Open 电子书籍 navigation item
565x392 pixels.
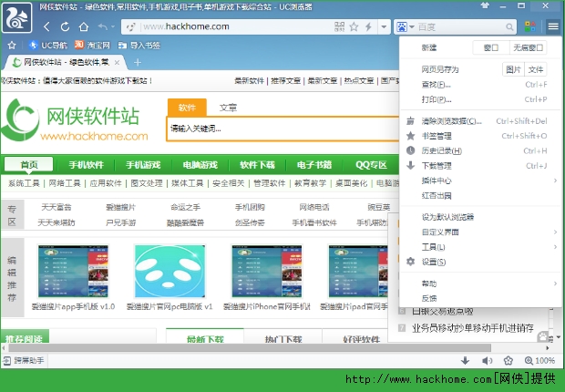pos(314,165)
